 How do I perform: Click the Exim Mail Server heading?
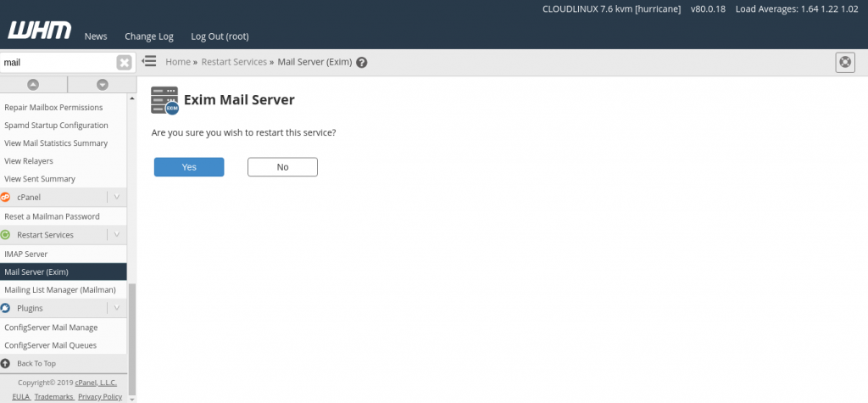pyautogui.click(x=239, y=100)
